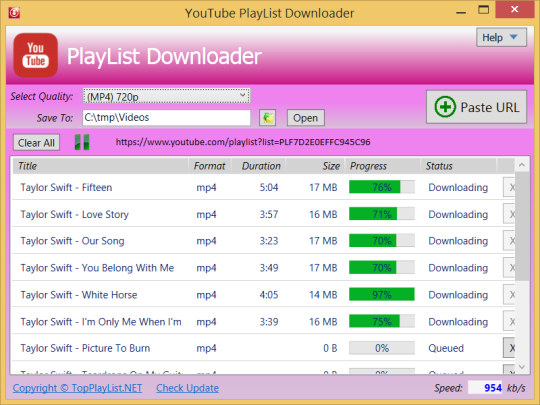Screen dimensions: 540x405
Task: Click the 76% progress bar for Fifteen
Action: click(x=382, y=187)
